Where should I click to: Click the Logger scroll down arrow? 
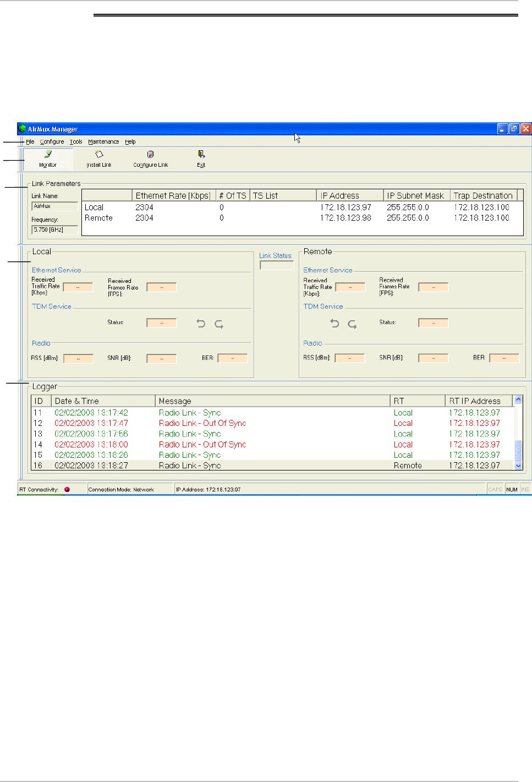(x=518, y=465)
